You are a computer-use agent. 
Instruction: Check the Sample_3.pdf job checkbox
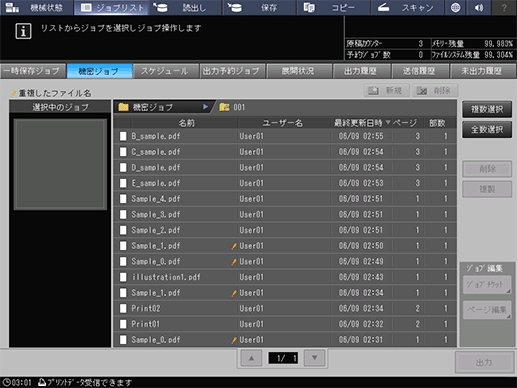coord(123,214)
